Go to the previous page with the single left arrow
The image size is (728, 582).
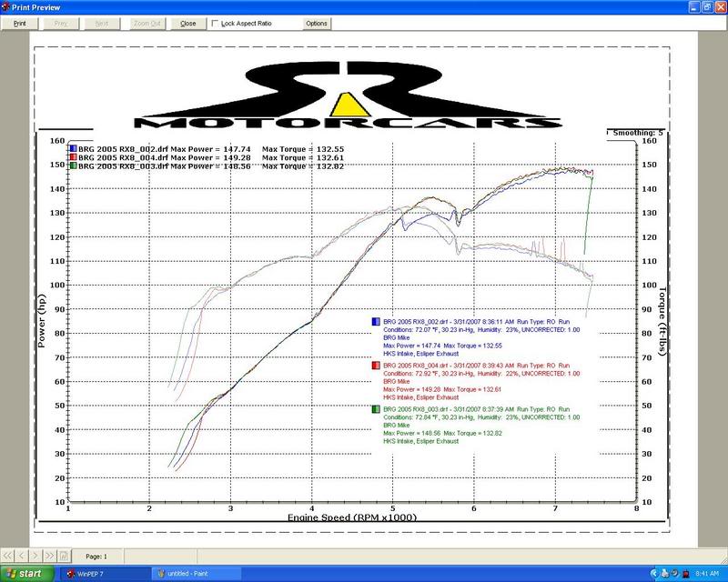21,556
